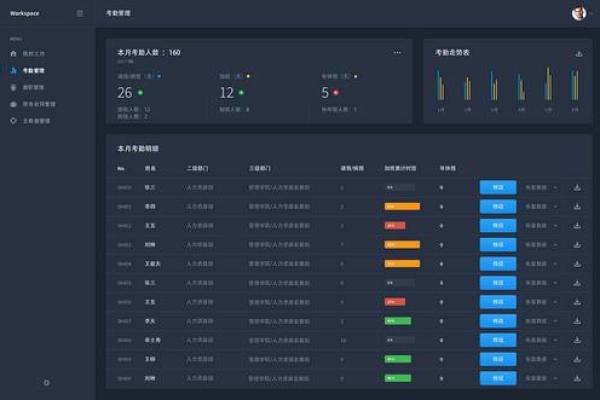Click the blue button in the seventh table row

(x=498, y=302)
